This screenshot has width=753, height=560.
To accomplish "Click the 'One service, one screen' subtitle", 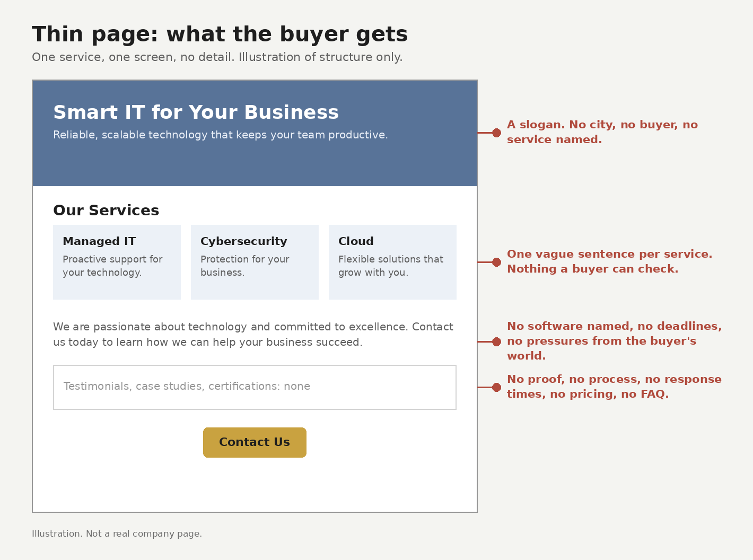I will click(x=217, y=57).
